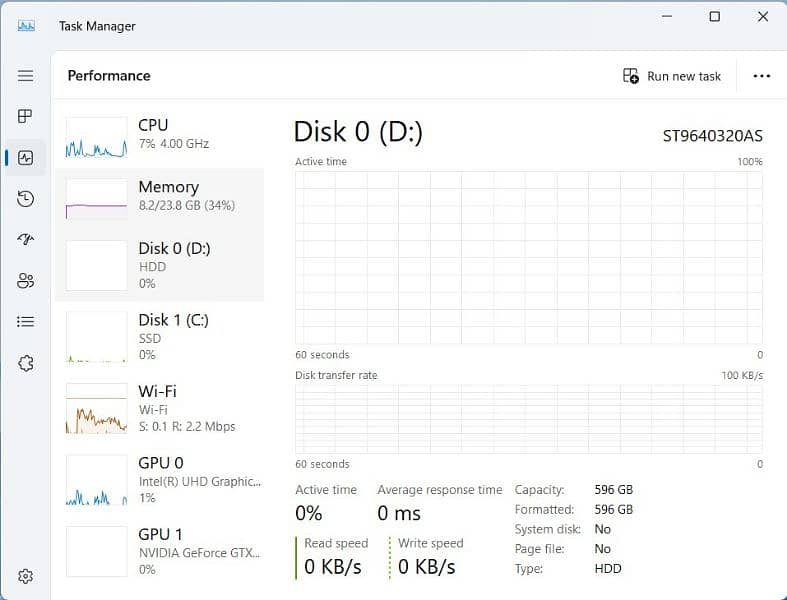This screenshot has width=787, height=600.
Task: Go to the Processes page icon
Action: point(26,117)
